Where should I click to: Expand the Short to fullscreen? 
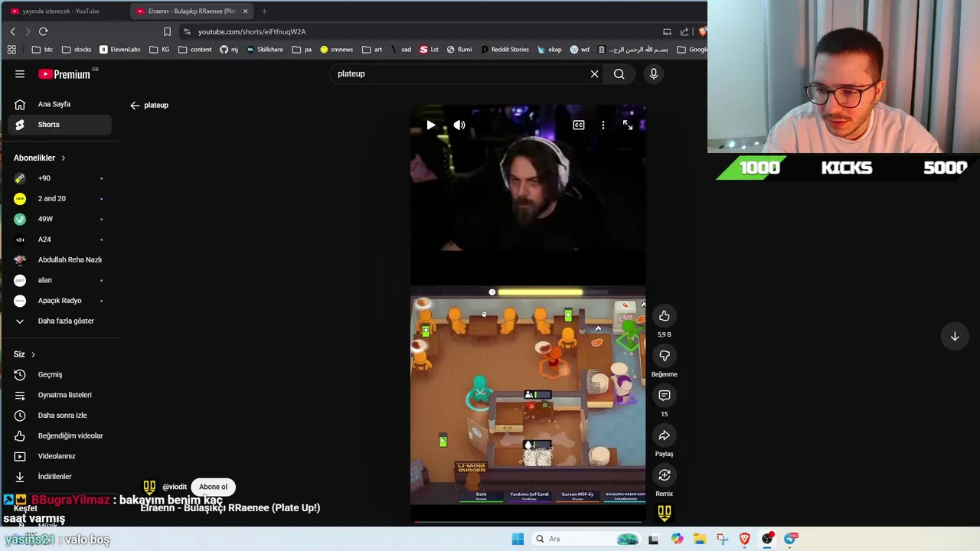[x=628, y=125]
